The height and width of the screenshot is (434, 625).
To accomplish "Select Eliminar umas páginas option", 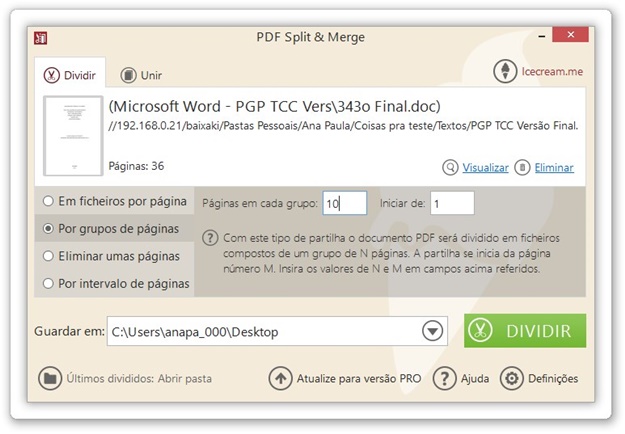I will pos(111,256).
